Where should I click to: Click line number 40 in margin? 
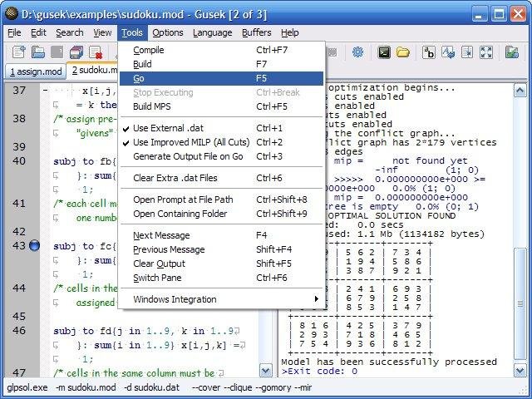[x=19, y=160]
